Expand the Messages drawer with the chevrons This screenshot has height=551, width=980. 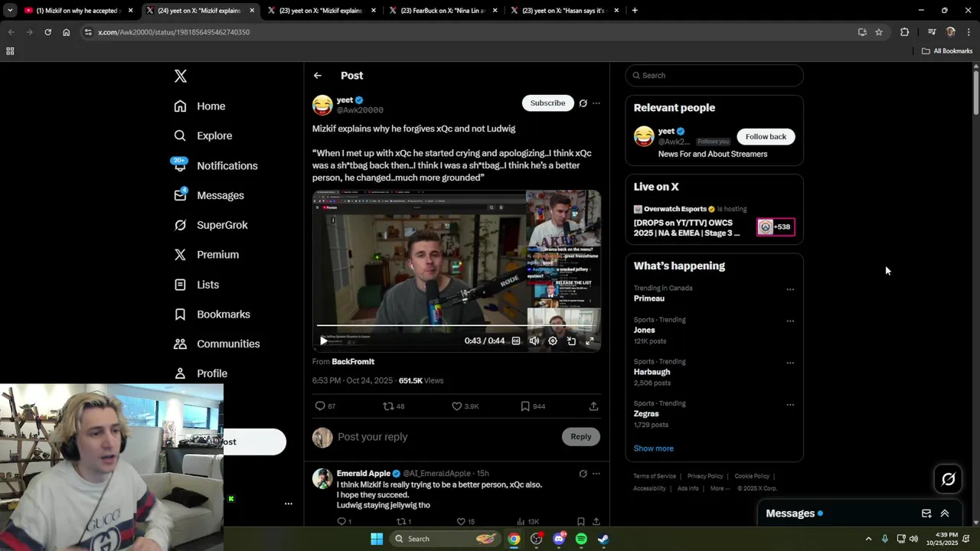tap(945, 514)
